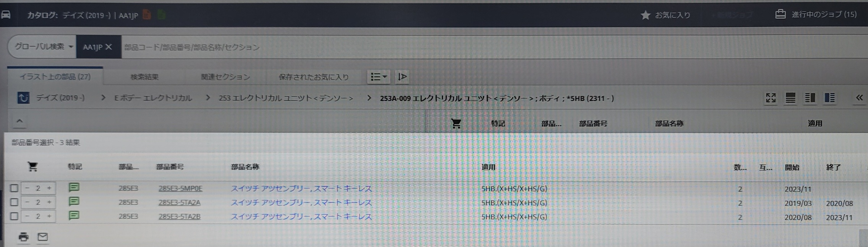Open part number 285E3-5MP0E link
Image resolution: width=868 pixels, height=247 pixels.
[x=180, y=188]
